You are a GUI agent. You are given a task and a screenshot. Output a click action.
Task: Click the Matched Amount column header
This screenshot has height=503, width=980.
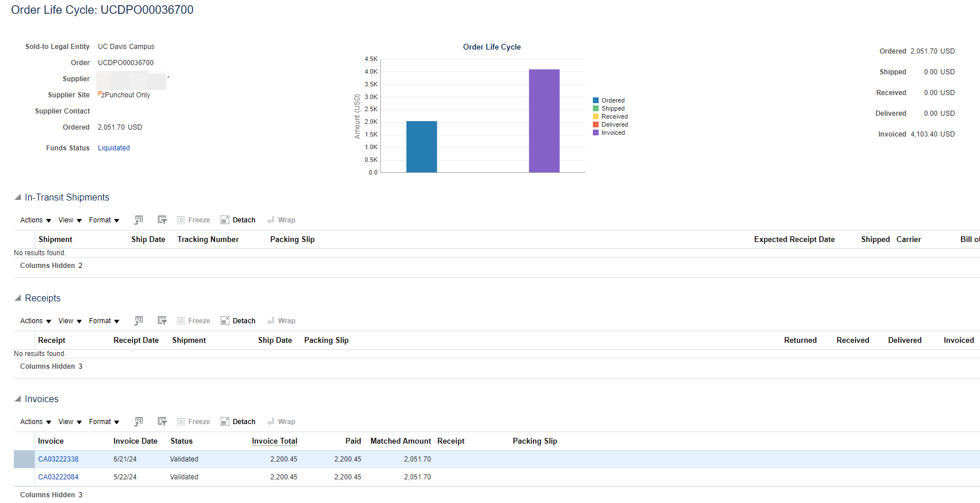(x=400, y=441)
